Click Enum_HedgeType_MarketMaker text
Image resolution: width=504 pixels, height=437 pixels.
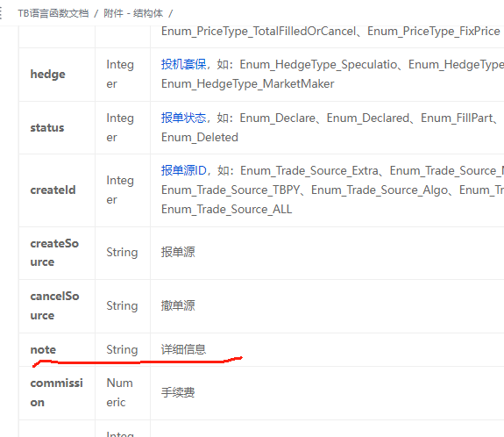click(x=247, y=83)
